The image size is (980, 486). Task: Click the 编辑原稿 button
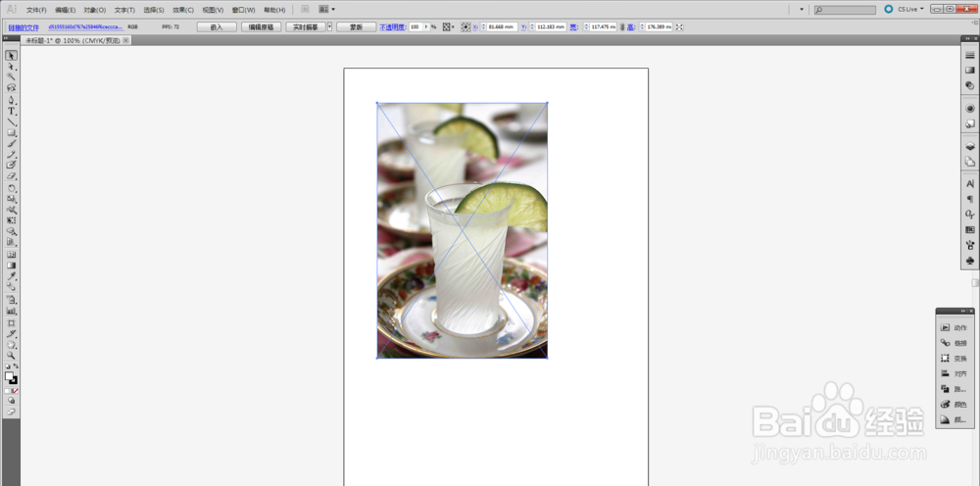tap(261, 26)
